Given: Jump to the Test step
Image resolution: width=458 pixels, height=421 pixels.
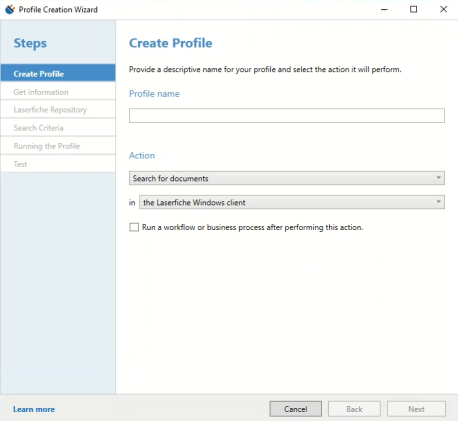Looking at the screenshot, I should [x=58, y=164].
